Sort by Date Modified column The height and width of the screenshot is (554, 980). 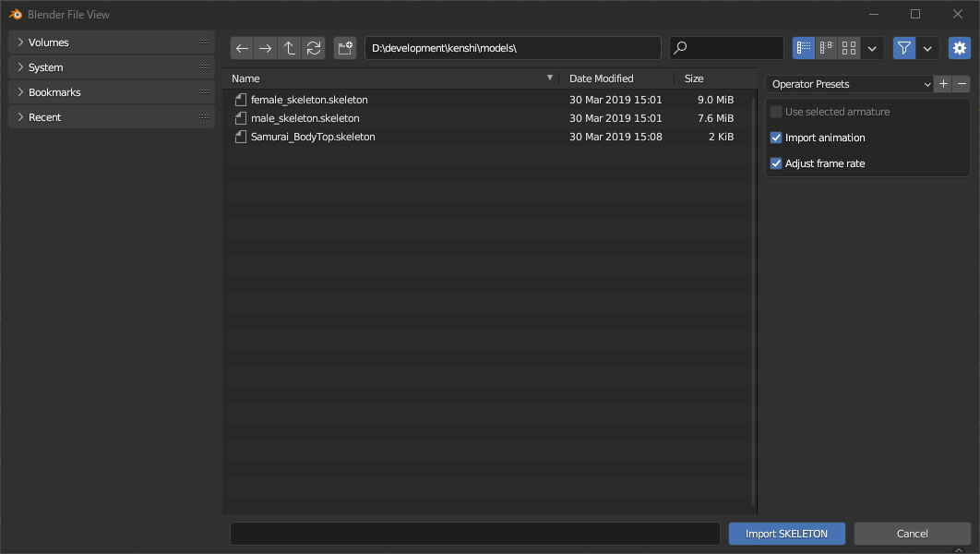pyautogui.click(x=616, y=78)
